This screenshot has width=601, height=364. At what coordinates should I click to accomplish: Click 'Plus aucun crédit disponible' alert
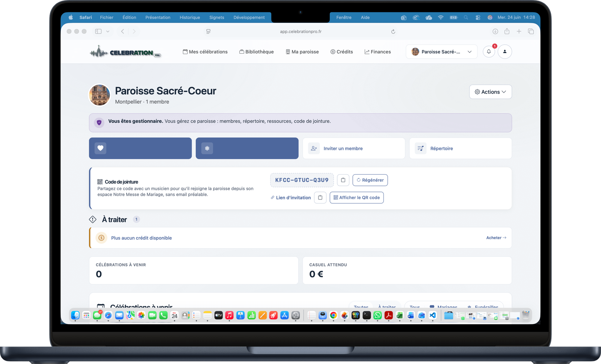300,238
